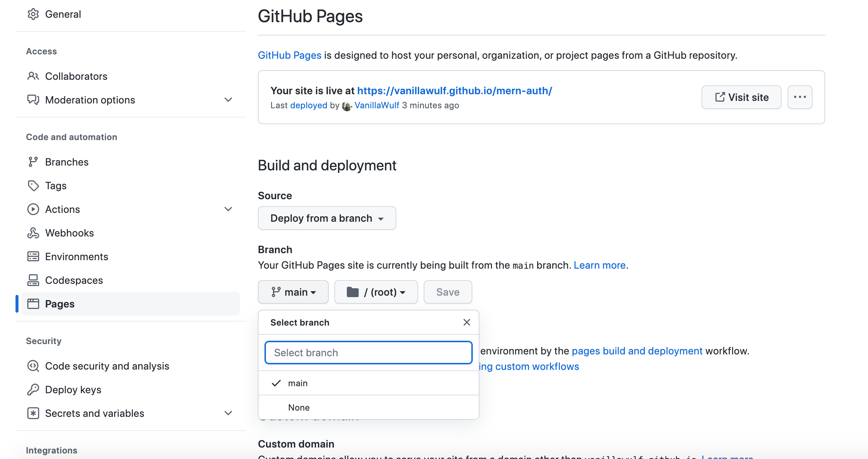868x459 pixels.
Task: Click the Webhooks icon
Action: [x=32, y=233]
